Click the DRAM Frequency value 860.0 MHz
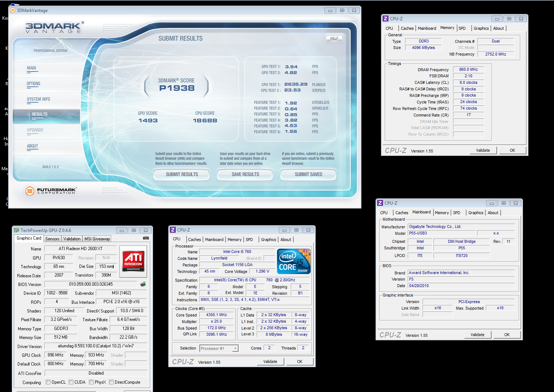Viewport: 554px width, 392px height. click(x=468, y=69)
